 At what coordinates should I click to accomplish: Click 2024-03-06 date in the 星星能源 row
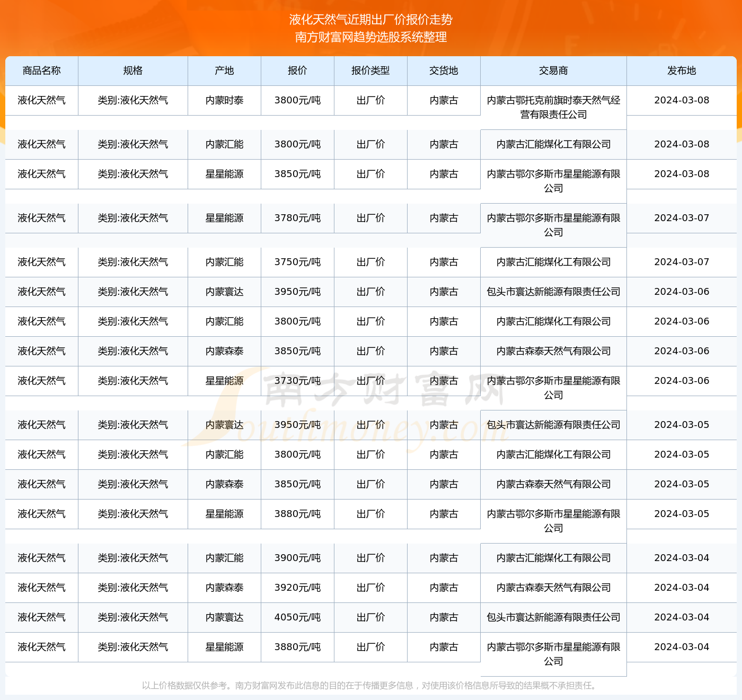point(682,381)
